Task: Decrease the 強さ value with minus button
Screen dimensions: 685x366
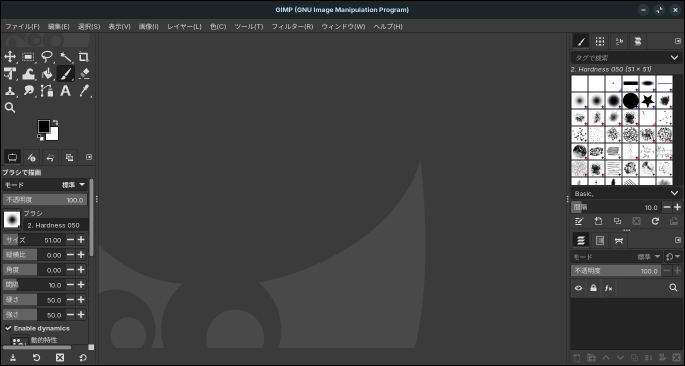Action: click(70, 315)
